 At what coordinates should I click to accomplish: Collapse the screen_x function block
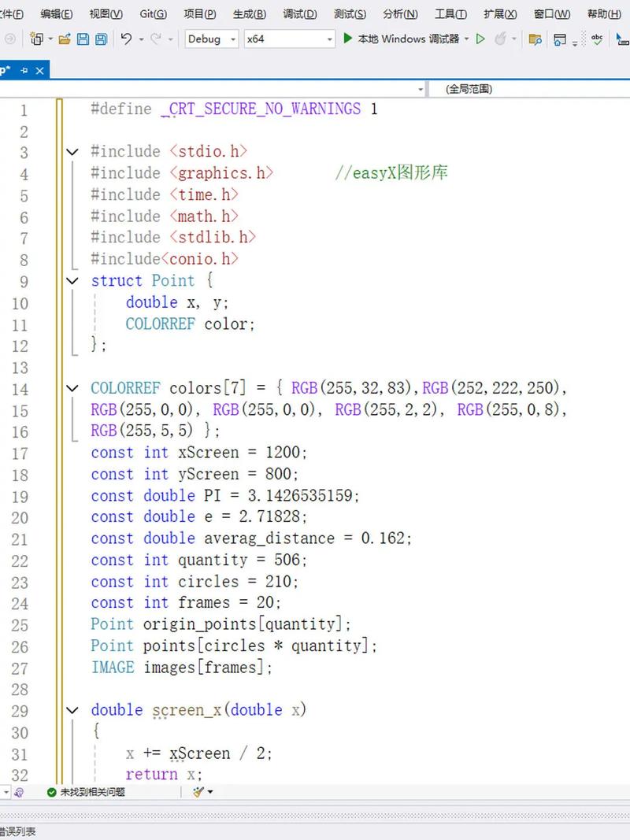tap(72, 710)
